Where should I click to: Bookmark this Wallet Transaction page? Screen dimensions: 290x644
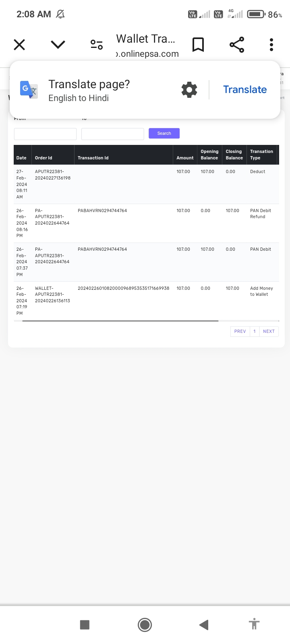[198, 44]
